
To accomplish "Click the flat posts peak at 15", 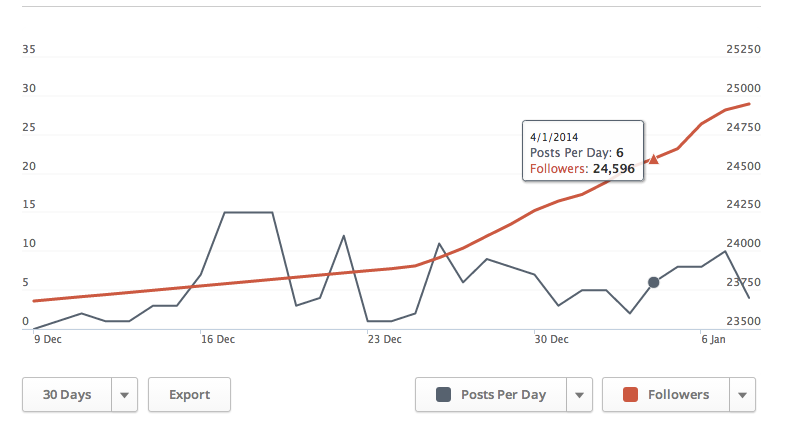I will (x=248, y=212).
